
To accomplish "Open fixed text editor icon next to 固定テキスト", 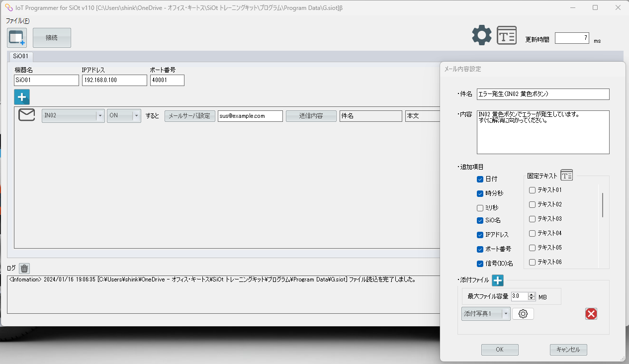I will pos(566,175).
